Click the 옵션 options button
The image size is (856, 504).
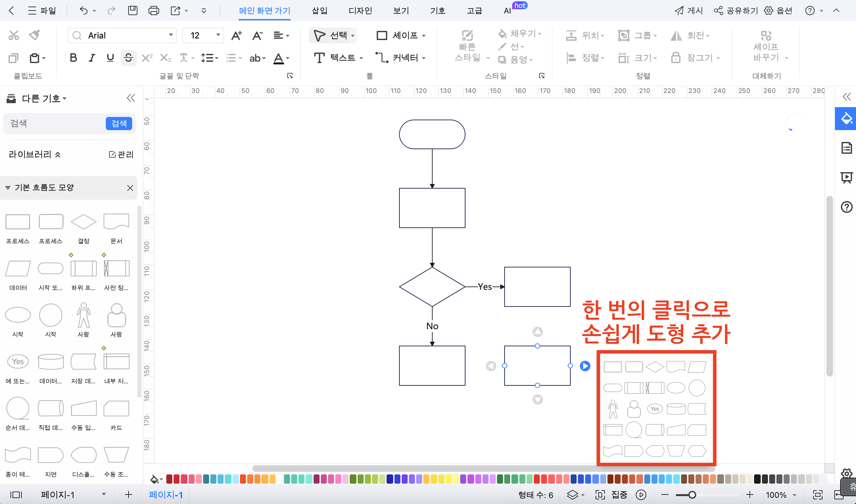pyautogui.click(x=778, y=11)
